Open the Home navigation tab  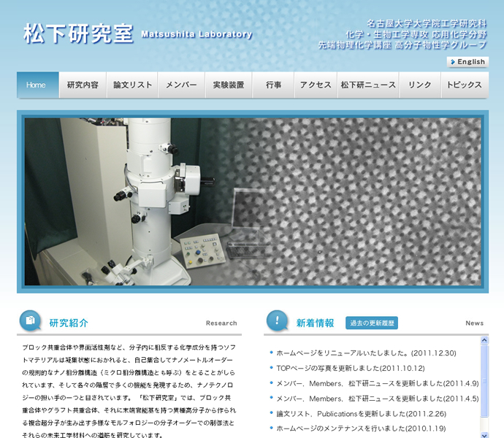(38, 85)
